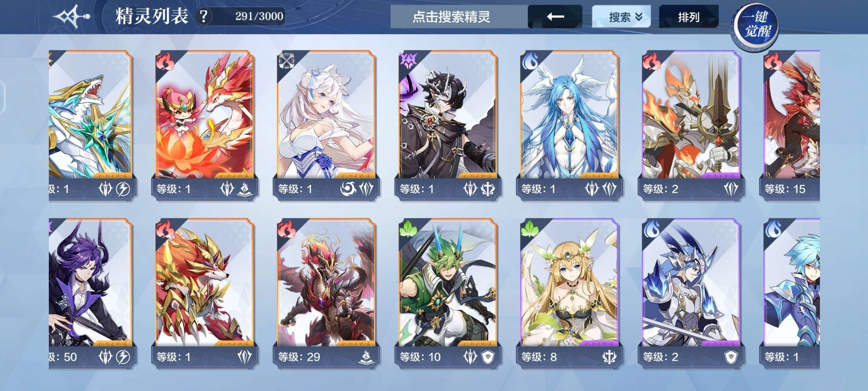Open the 排列 sort menu
This screenshot has height=391, width=868.
coord(689,17)
